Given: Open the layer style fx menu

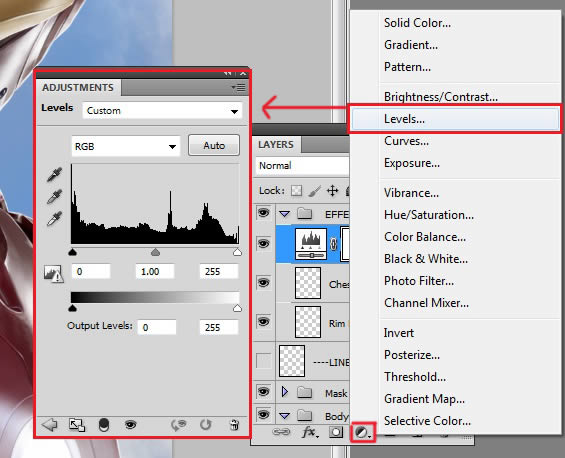Looking at the screenshot, I should click(310, 431).
